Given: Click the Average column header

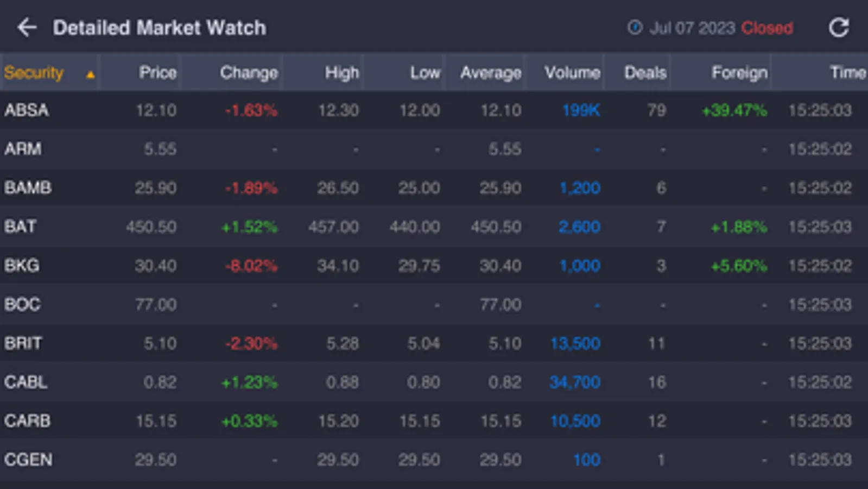Looking at the screenshot, I should [x=491, y=72].
